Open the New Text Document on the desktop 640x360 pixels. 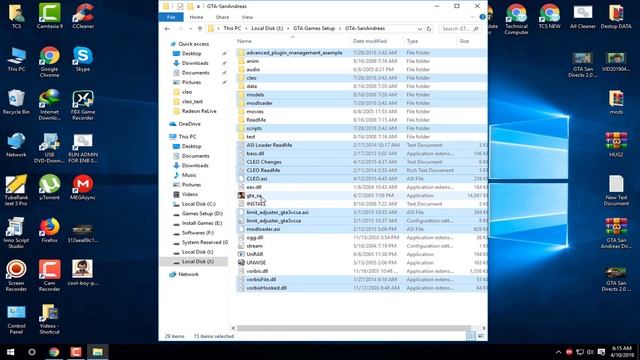616,191
